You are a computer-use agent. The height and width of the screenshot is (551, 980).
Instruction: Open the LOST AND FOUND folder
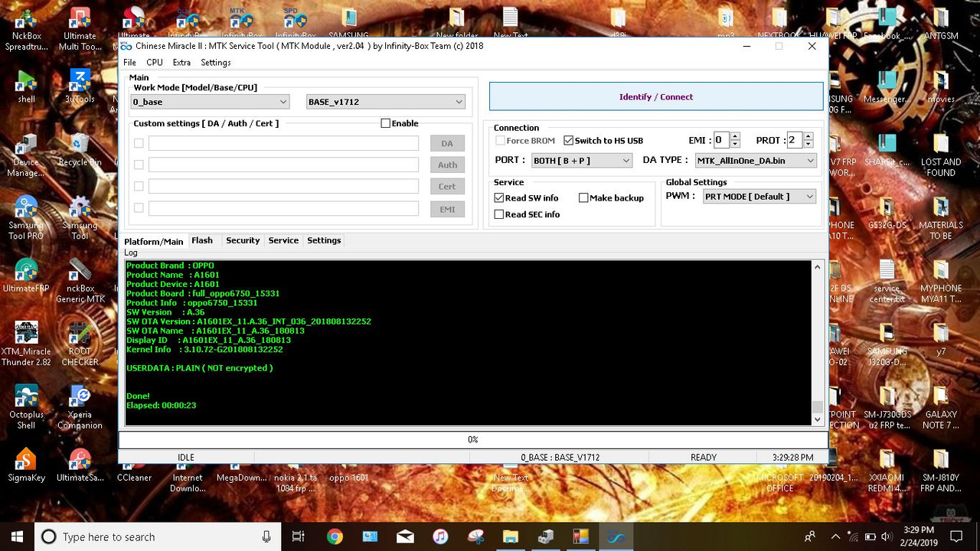point(941,155)
